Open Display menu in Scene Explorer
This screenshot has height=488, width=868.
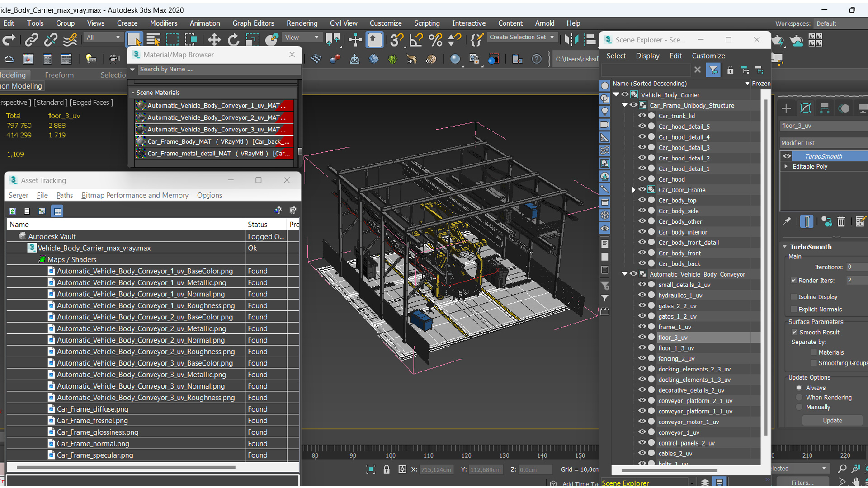coord(647,56)
